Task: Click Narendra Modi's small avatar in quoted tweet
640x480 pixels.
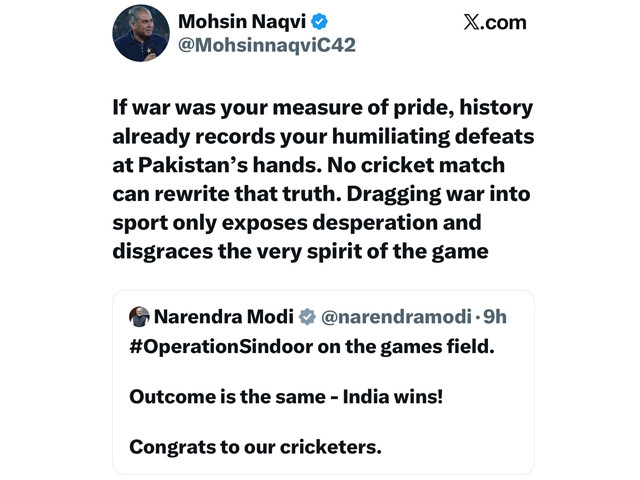Action: pyautogui.click(x=139, y=317)
